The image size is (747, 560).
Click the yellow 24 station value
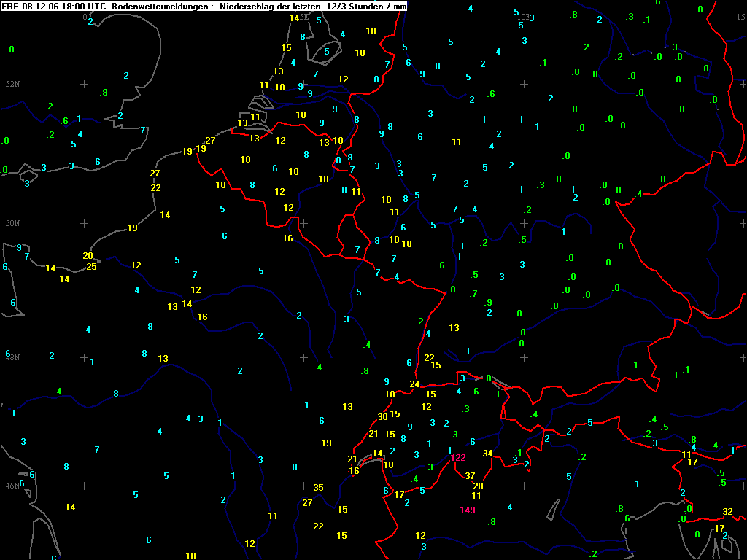[x=414, y=384]
